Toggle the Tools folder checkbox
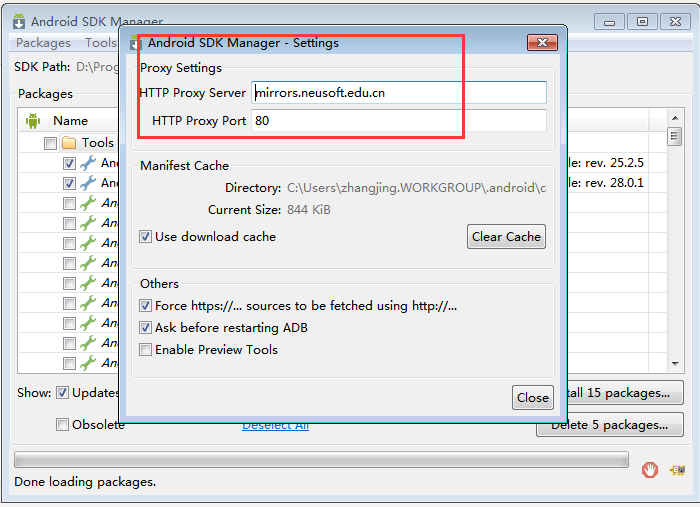700x507 pixels. tap(50, 143)
